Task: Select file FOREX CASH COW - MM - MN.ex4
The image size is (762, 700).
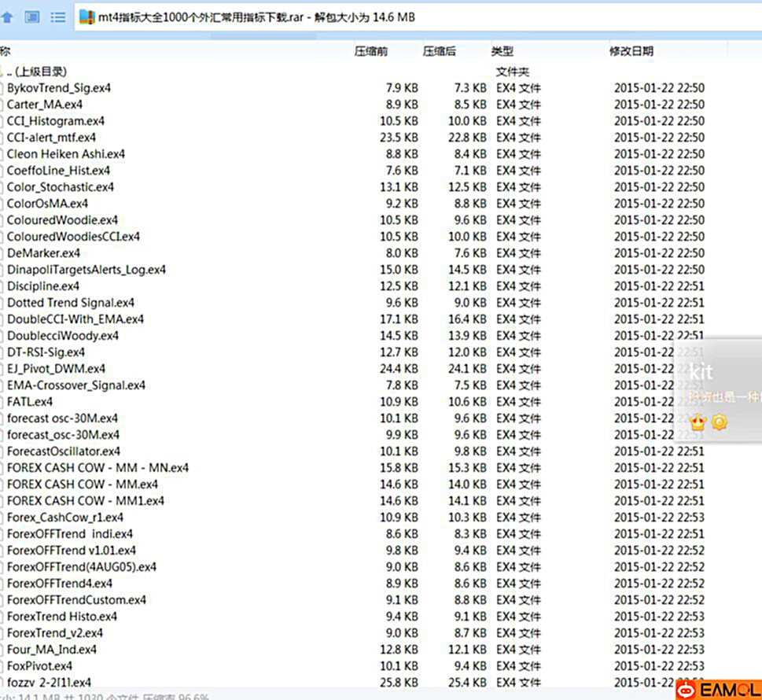Action: 98,468
